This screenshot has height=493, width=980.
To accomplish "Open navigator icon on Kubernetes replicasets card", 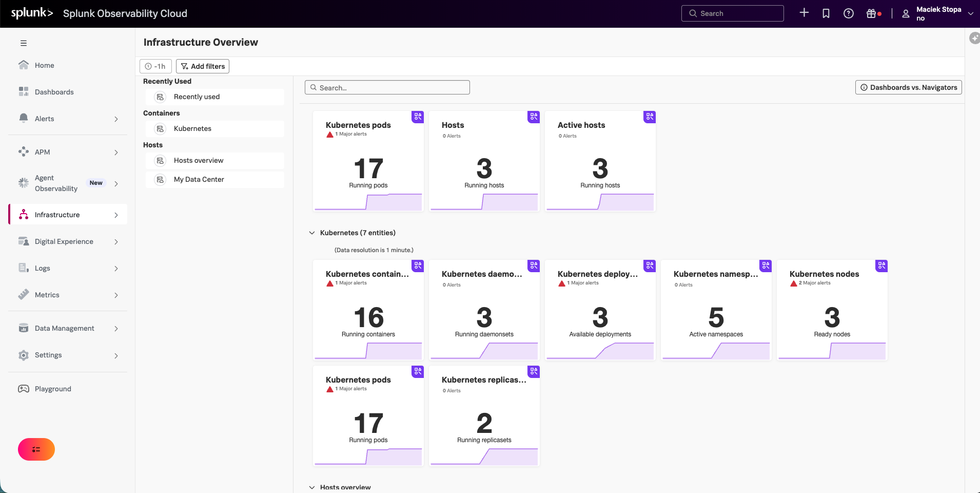I will pyautogui.click(x=534, y=371).
